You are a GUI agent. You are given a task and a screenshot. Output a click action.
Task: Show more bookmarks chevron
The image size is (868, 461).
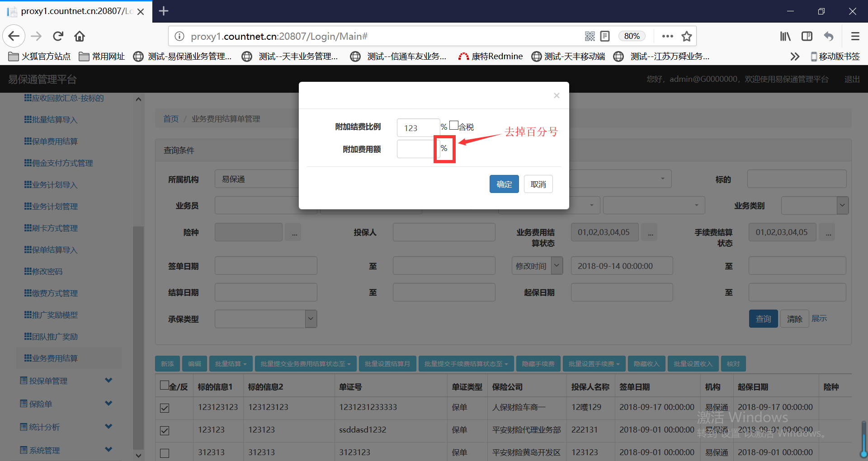[x=795, y=56]
